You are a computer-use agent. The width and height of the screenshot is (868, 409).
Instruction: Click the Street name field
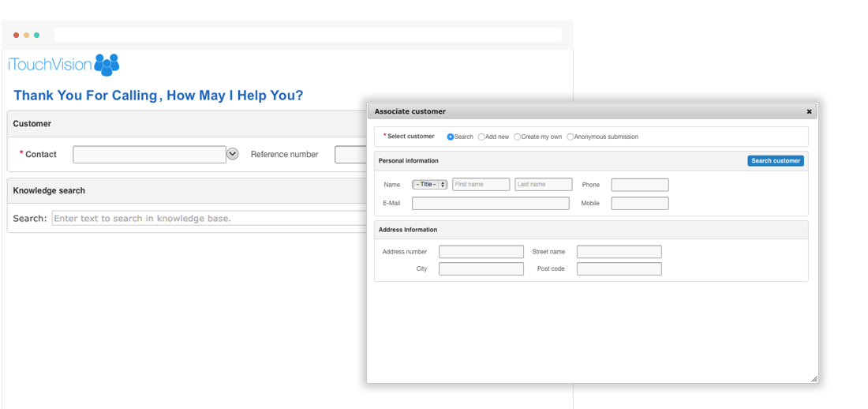click(619, 252)
